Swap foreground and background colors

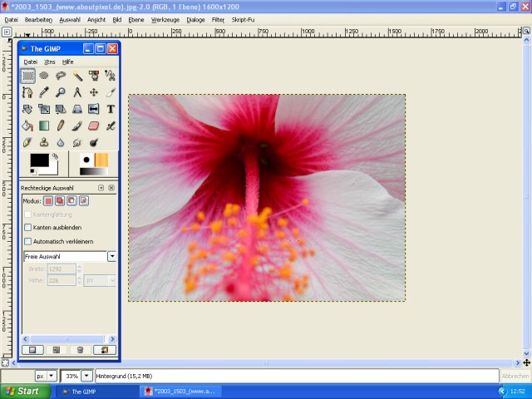point(55,156)
